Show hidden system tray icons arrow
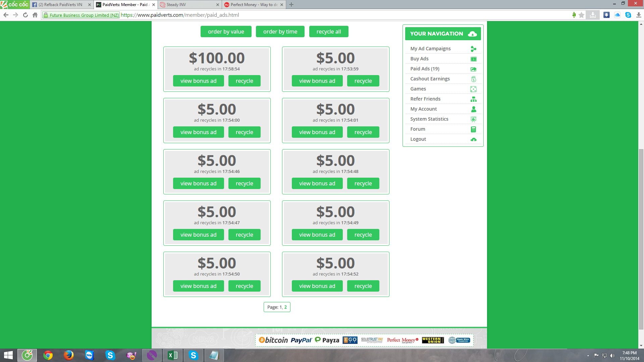 point(588,356)
